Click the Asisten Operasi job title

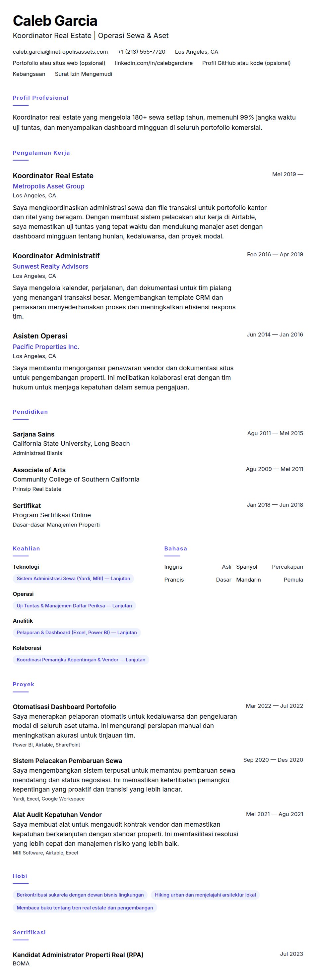point(40,336)
